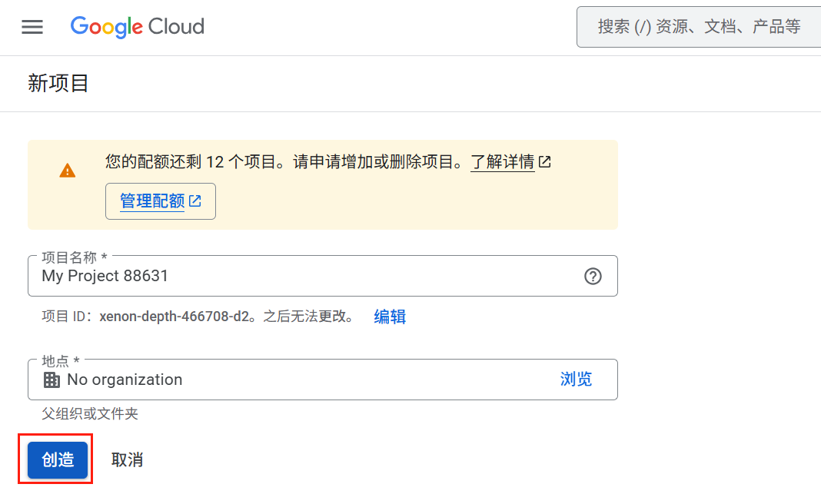Click the 父组织或文件夹 helper text
The width and height of the screenshot is (821, 504).
(90, 414)
